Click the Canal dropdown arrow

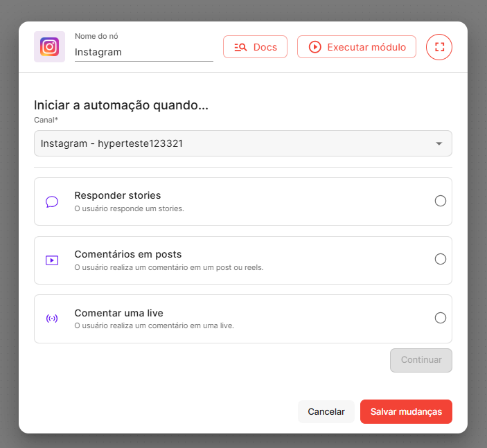(x=439, y=143)
